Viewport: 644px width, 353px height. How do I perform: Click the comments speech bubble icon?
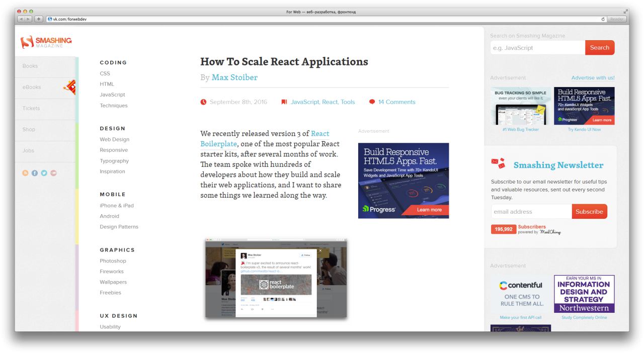coord(372,102)
